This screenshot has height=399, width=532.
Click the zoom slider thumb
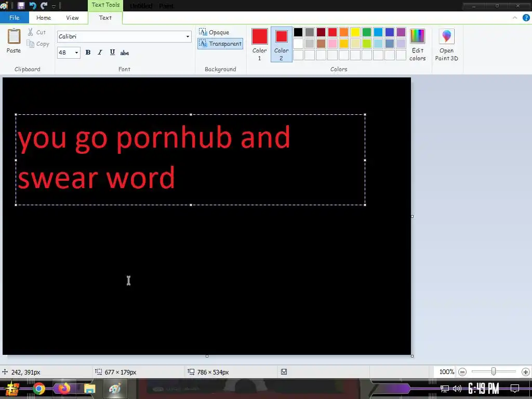click(494, 372)
